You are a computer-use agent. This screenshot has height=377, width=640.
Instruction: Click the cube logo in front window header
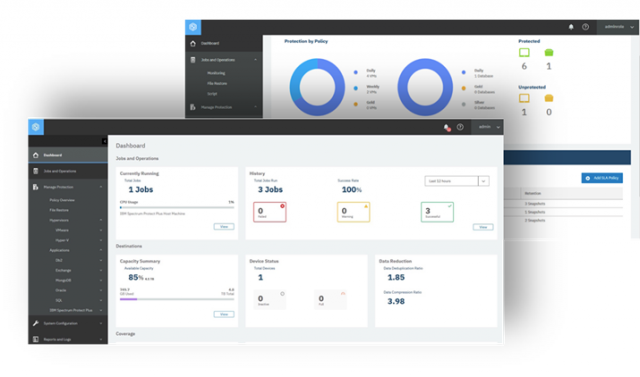pyautogui.click(x=36, y=127)
